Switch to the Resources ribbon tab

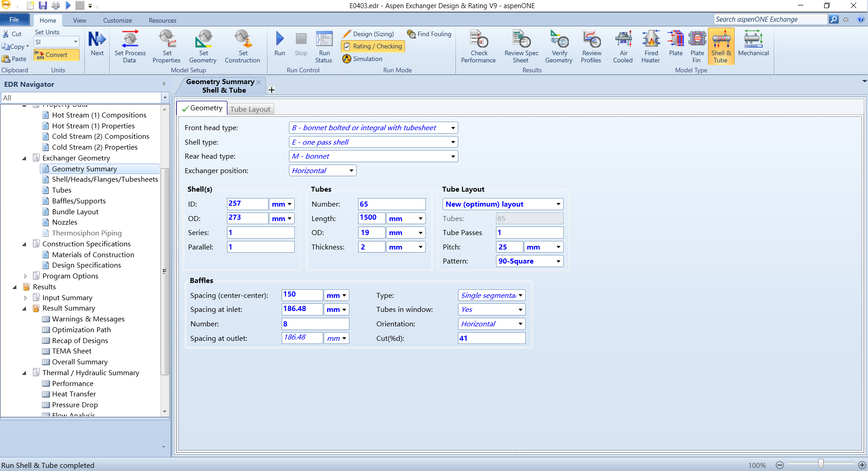pos(163,20)
